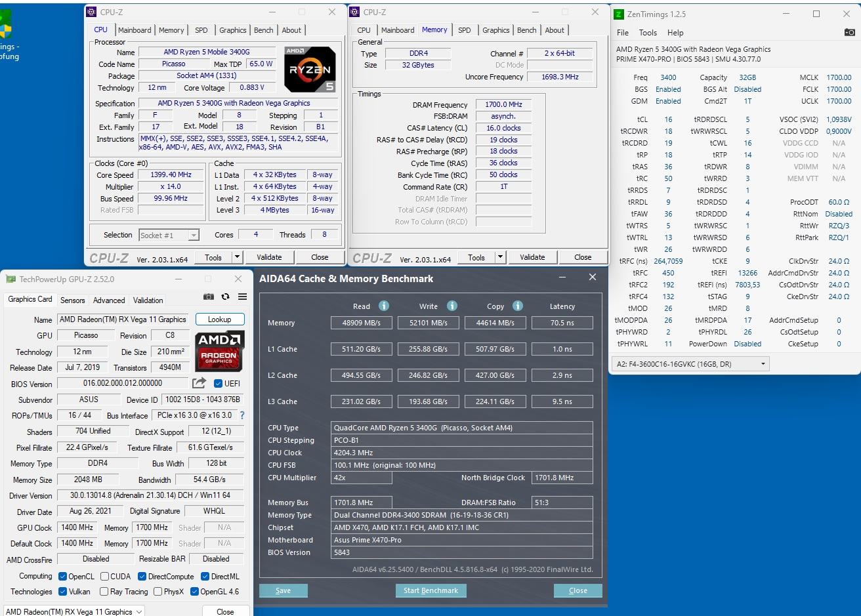Click the desktop shortcut icon at left edge
The width and height of the screenshot is (861, 616).
coord(5,26)
